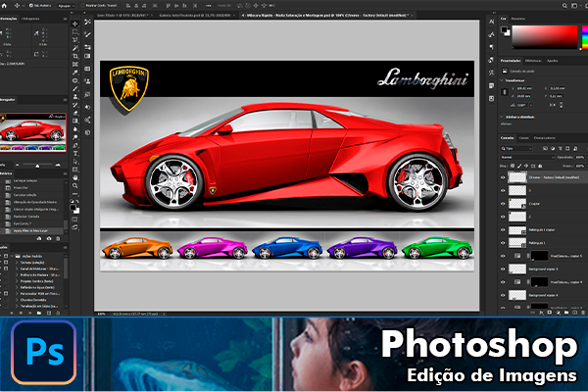Select the Horizontal Type tool
The width and height of the screenshot is (588, 392).
pos(75,153)
